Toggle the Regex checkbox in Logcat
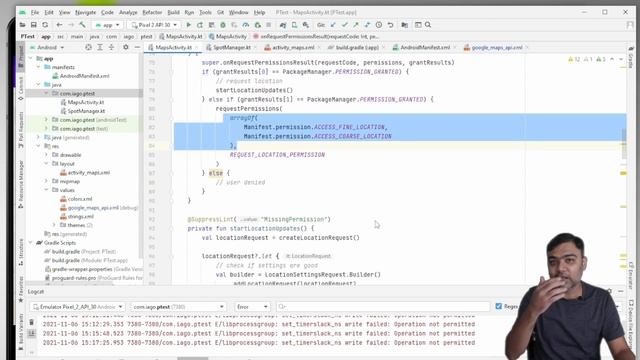The width and height of the screenshot is (640, 360). coord(498,306)
